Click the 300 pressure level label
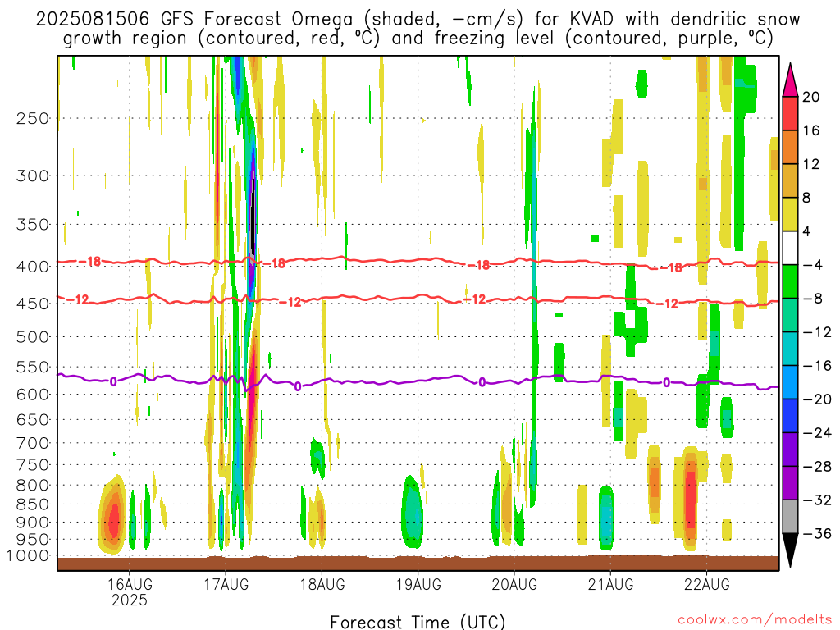 click(x=33, y=176)
